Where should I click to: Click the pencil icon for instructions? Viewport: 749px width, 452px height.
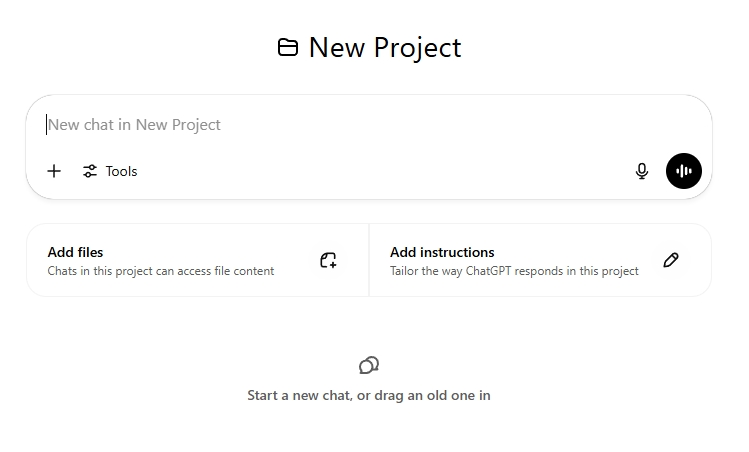(x=671, y=260)
